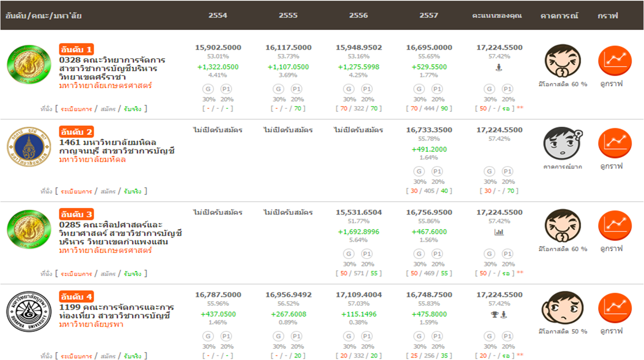Click the กราฟ column header
644x360 pixels.
607,15
